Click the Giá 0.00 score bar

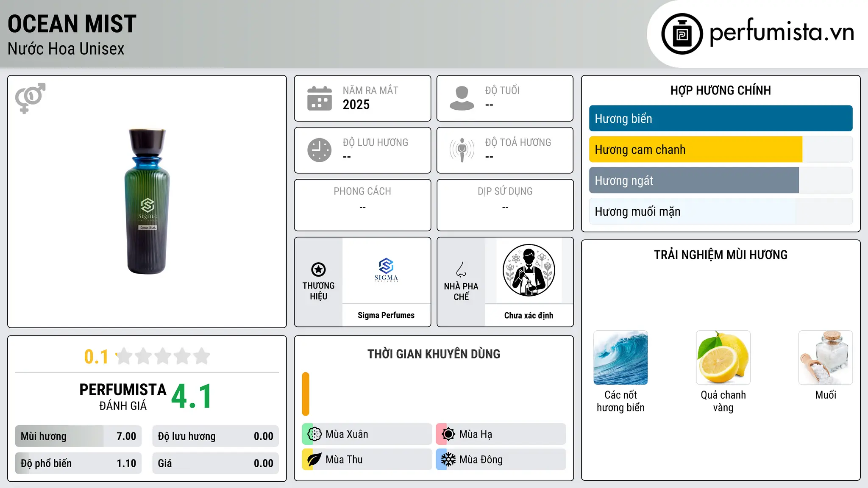point(215,463)
